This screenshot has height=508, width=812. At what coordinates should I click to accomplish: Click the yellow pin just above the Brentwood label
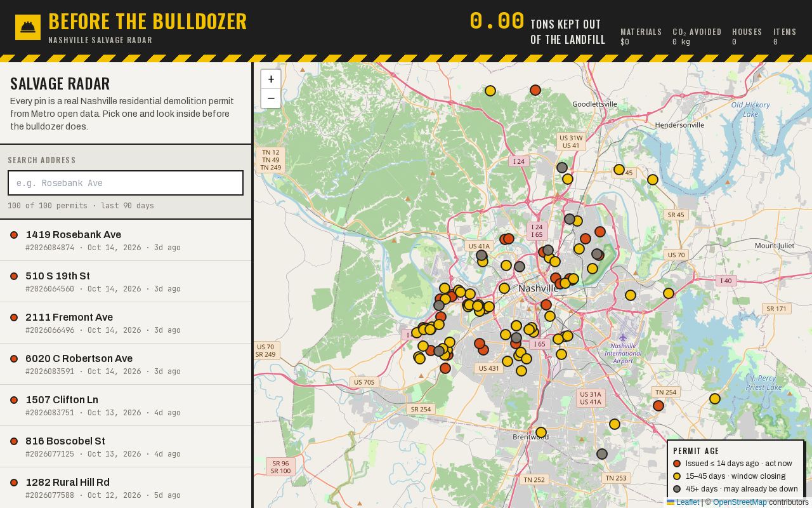coord(541,432)
